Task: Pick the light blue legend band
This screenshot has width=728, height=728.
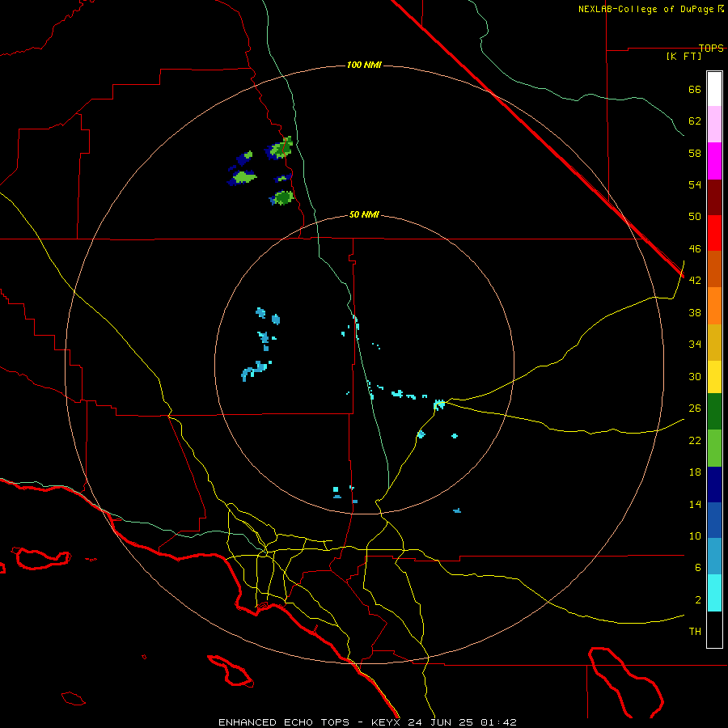Action: [x=714, y=557]
